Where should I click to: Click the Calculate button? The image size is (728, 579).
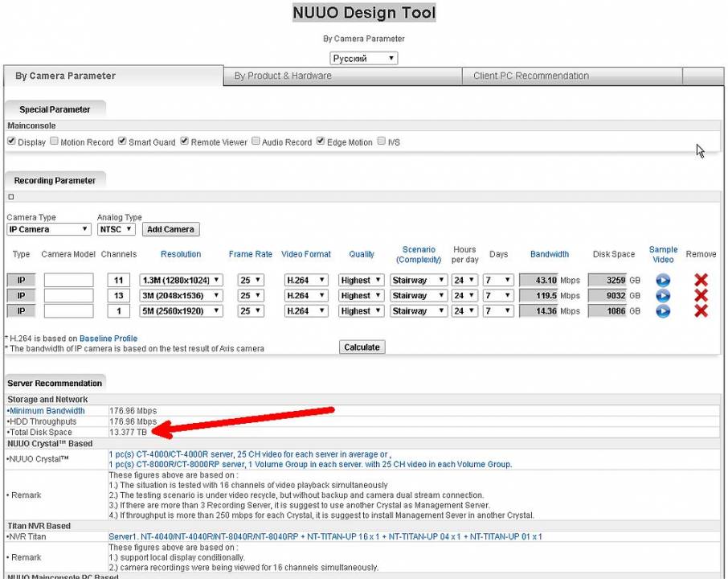(x=362, y=347)
